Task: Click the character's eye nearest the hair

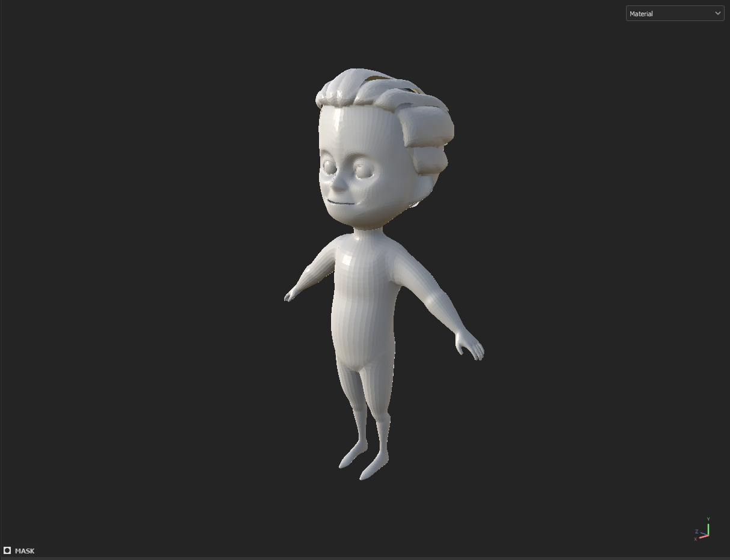Action: pyautogui.click(x=364, y=170)
